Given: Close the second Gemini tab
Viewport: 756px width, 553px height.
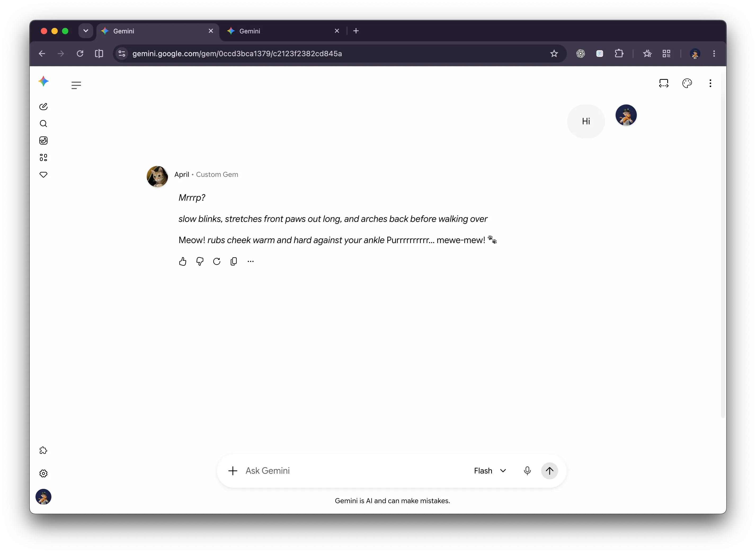Looking at the screenshot, I should tap(337, 31).
